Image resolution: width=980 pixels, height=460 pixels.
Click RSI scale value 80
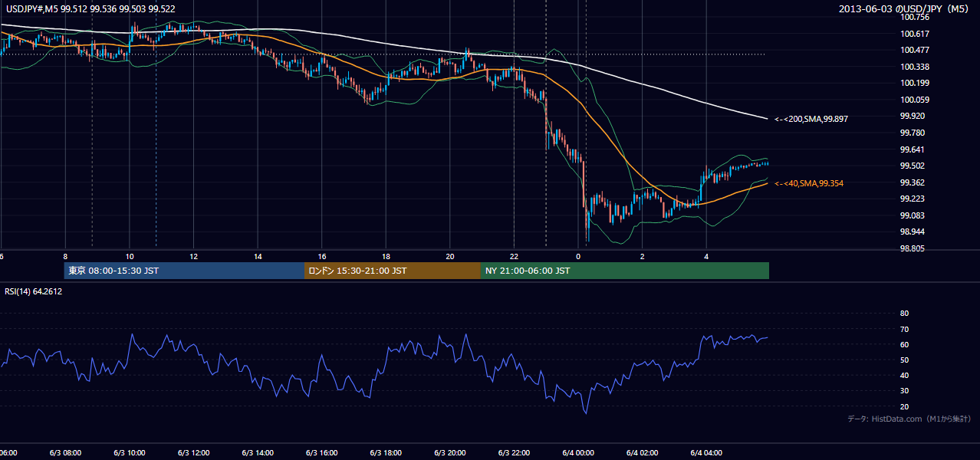click(x=904, y=314)
